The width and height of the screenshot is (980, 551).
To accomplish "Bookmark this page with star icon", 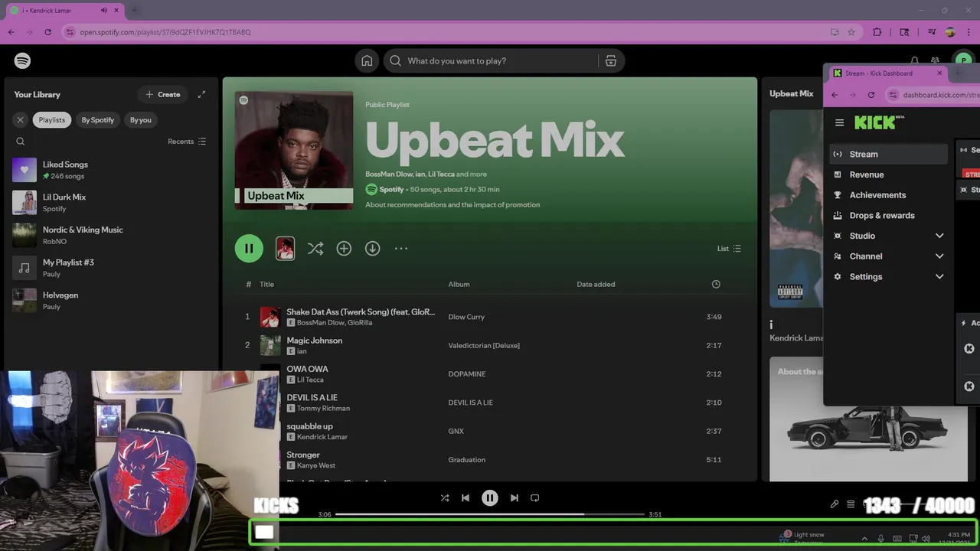I will 851,32.
